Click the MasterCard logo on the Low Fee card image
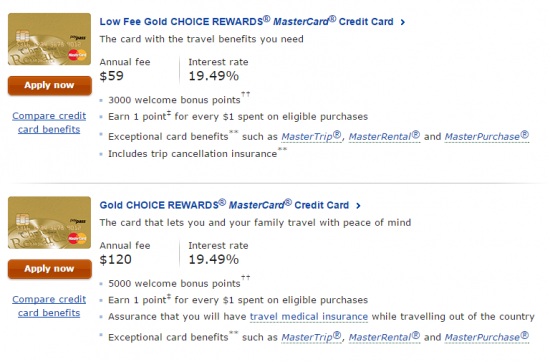 77,55
